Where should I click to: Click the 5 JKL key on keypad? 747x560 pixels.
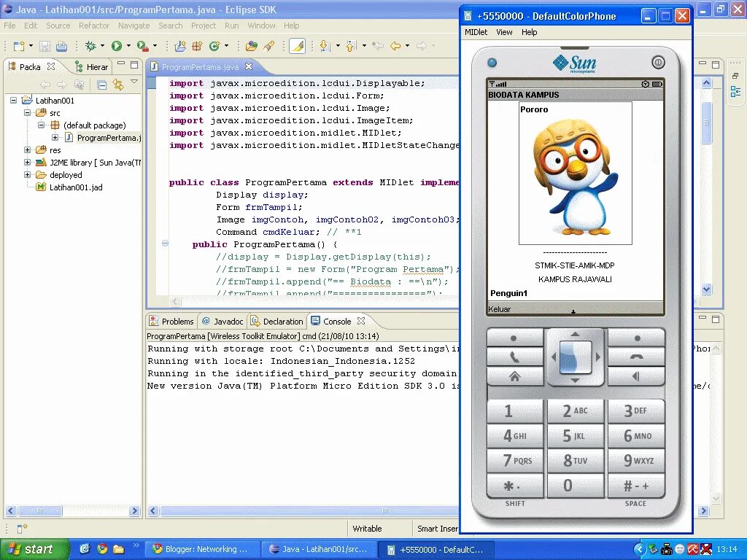pyautogui.click(x=576, y=435)
